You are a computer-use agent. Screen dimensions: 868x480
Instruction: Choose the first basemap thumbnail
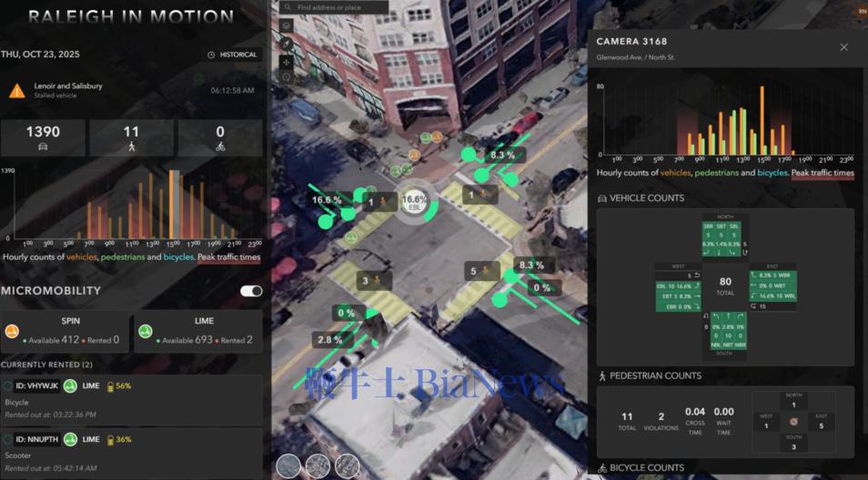pyautogui.click(x=288, y=465)
